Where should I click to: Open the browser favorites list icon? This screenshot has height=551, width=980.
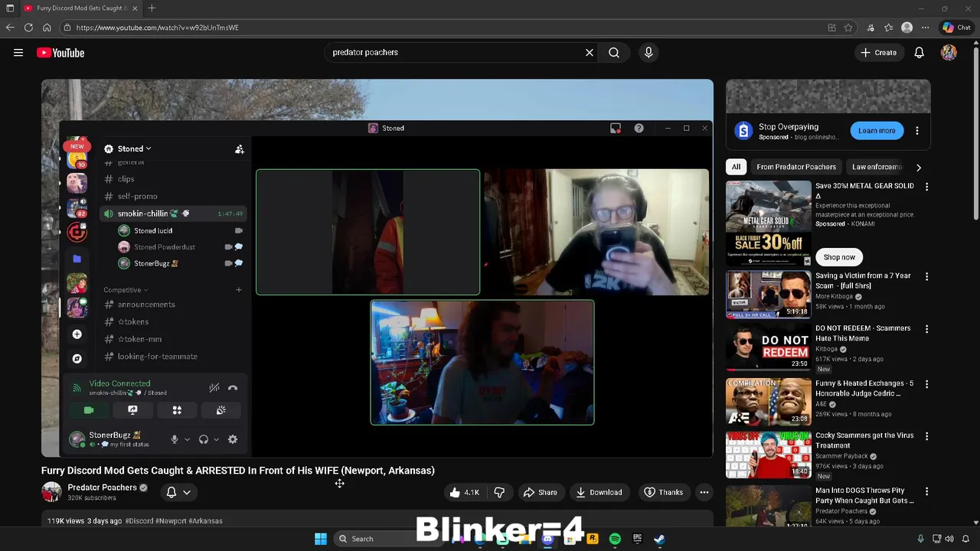pos(888,28)
